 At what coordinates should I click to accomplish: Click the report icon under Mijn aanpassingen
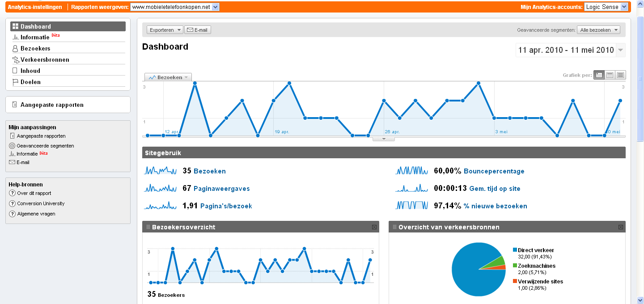pyautogui.click(x=12, y=136)
